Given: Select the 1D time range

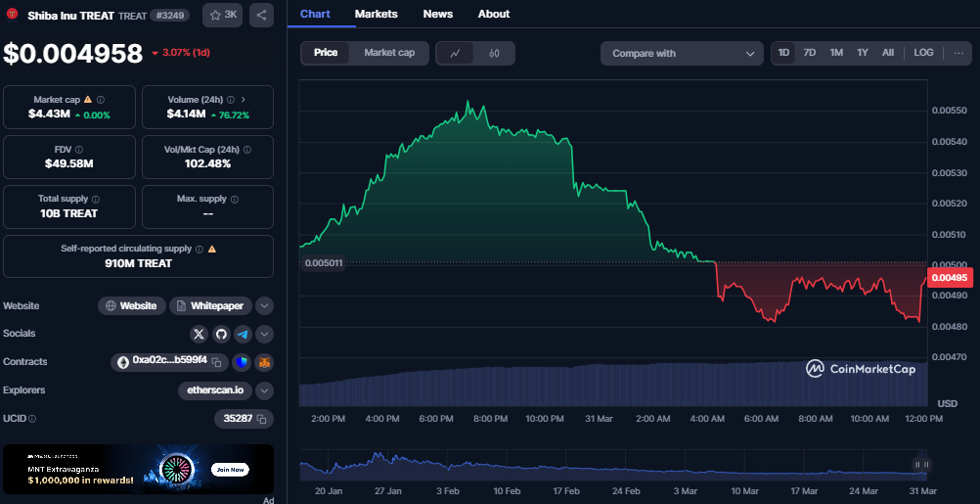Looking at the screenshot, I should [x=783, y=53].
